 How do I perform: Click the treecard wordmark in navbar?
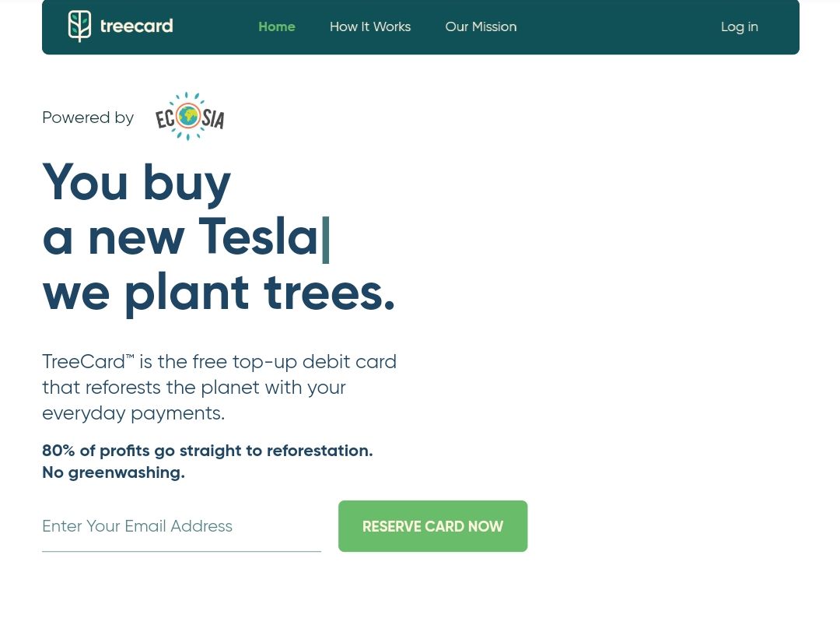pyautogui.click(x=137, y=26)
